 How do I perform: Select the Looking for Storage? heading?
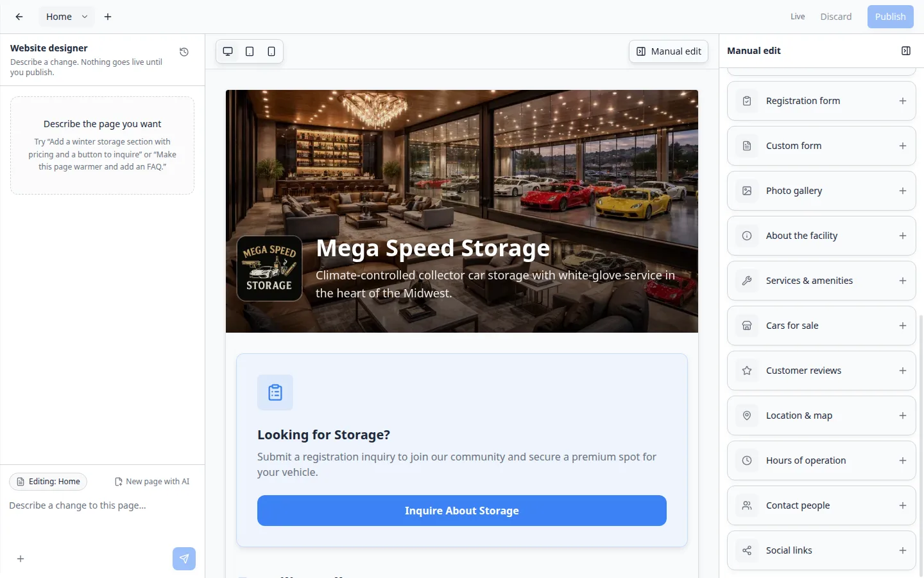(323, 435)
